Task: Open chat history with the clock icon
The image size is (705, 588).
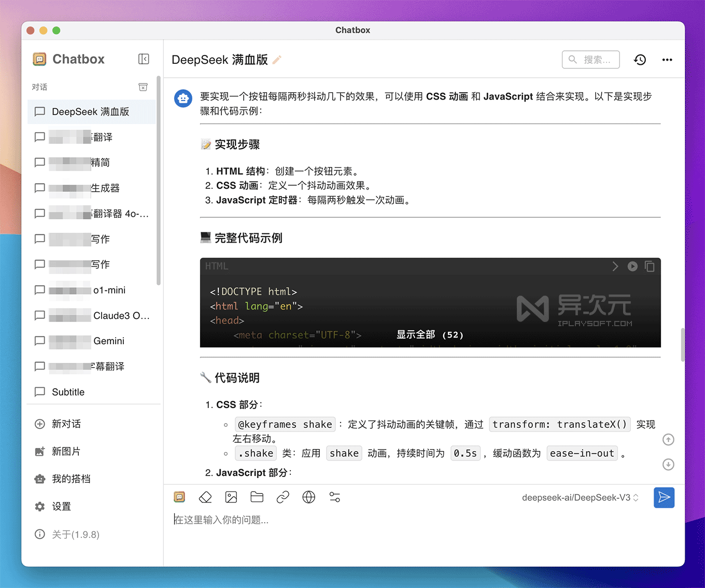Action: point(640,60)
